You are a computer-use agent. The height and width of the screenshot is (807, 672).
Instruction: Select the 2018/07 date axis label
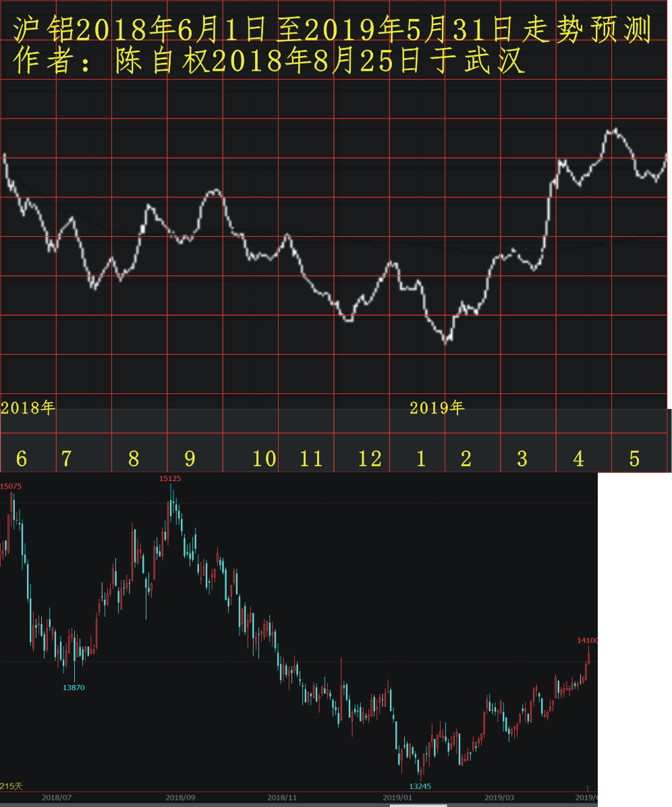point(57,797)
